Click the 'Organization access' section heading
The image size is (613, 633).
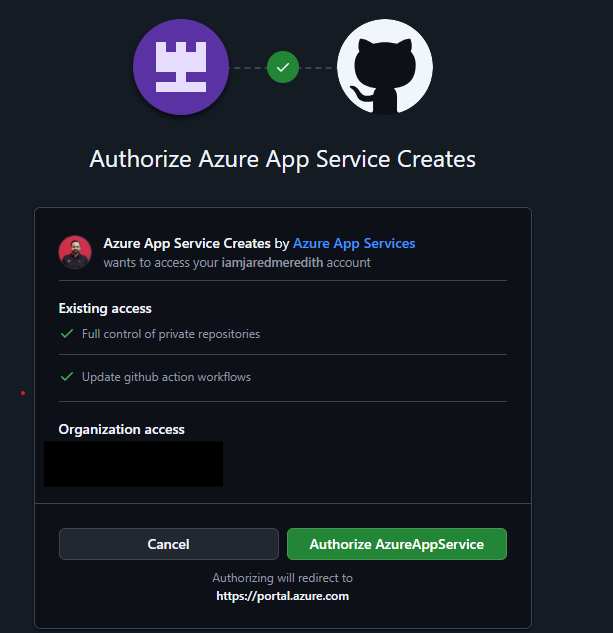pyautogui.click(x=121, y=429)
